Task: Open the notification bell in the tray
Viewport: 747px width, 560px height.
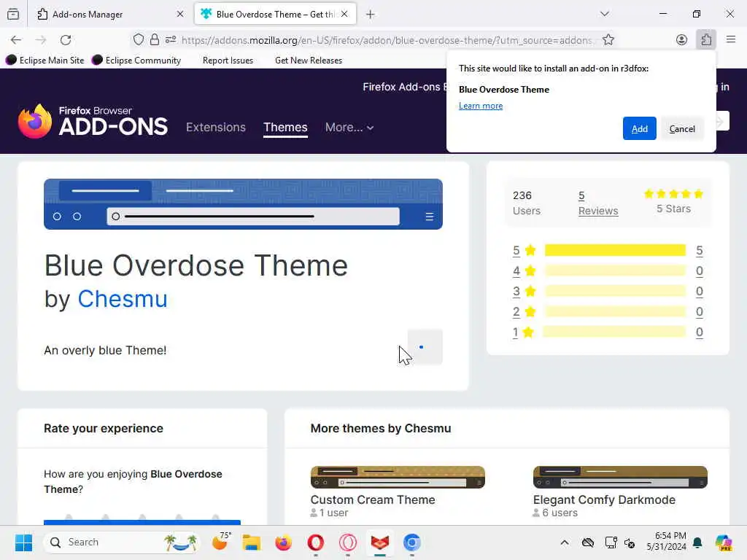Action: click(697, 542)
